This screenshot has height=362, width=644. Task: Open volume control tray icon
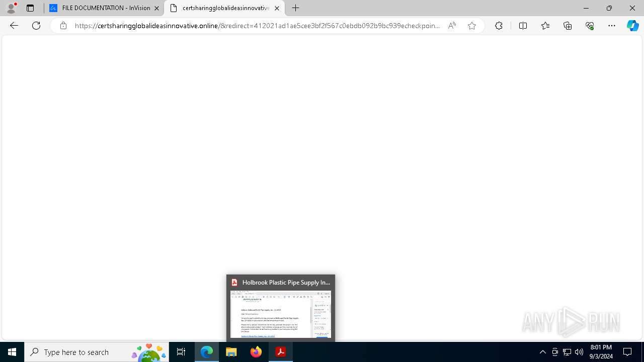click(579, 352)
